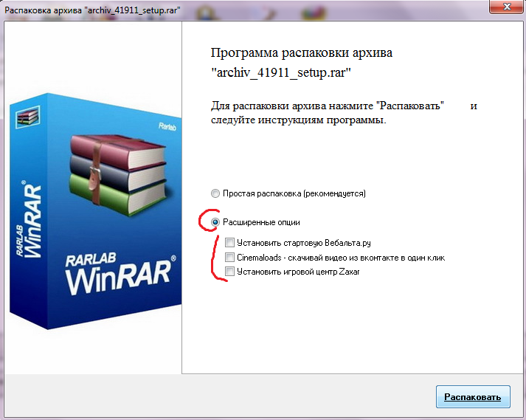Close the archive unpacking window
This screenshot has width=526, height=420.
pos(507,7)
